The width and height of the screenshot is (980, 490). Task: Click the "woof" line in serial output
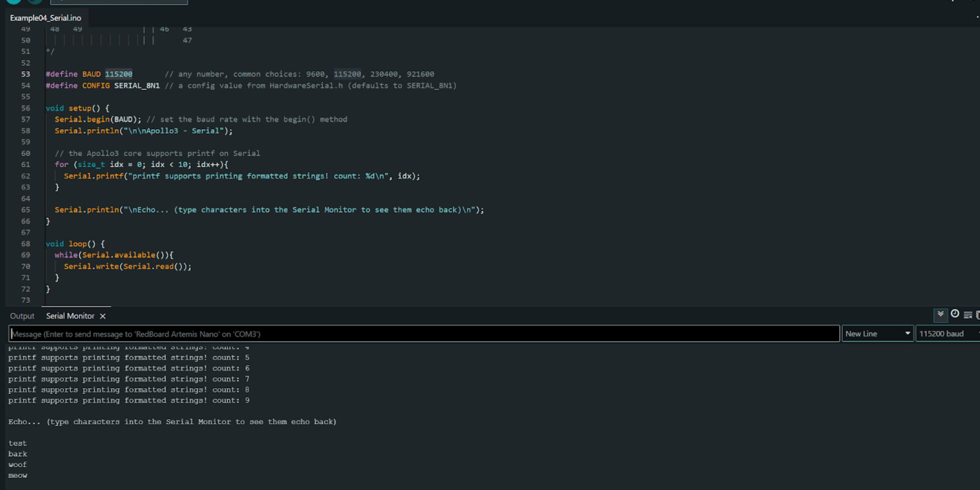pos(18,465)
